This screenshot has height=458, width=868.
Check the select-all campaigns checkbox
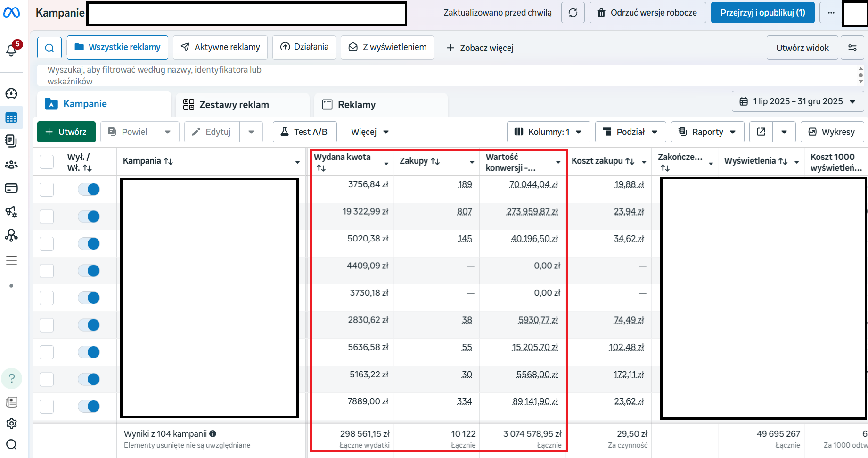47,161
